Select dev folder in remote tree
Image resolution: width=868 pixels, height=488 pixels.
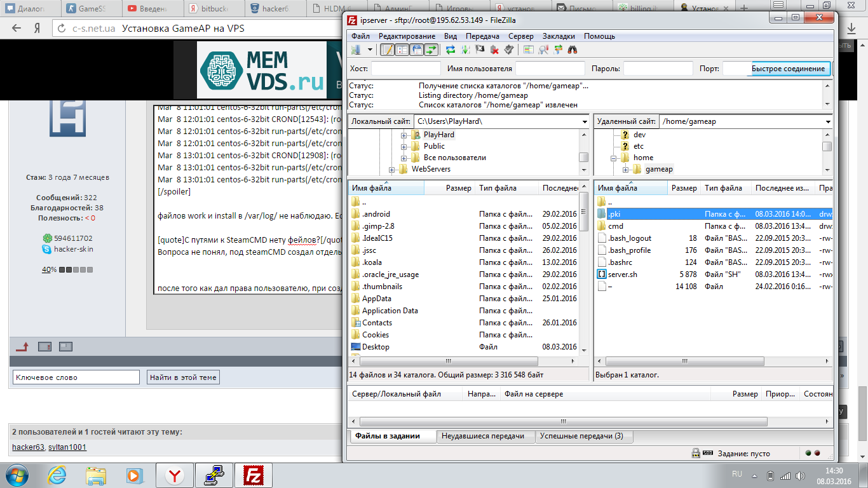(639, 135)
